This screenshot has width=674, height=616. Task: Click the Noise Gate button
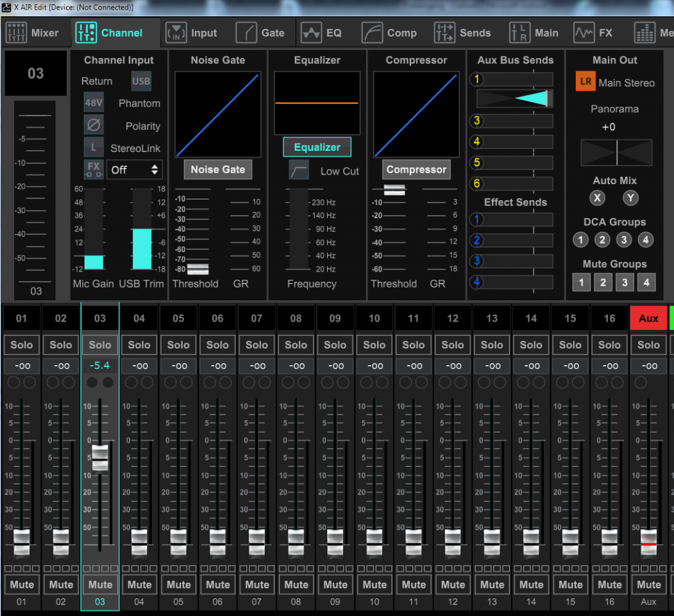(x=218, y=169)
